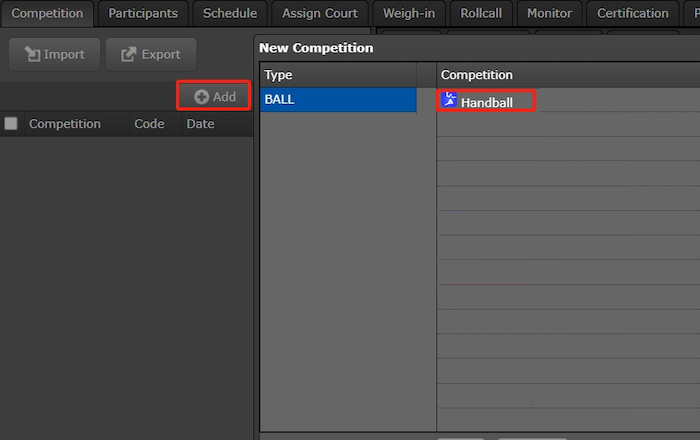Click the Import arrow icon
The width and height of the screenshot is (700, 440).
coord(32,54)
